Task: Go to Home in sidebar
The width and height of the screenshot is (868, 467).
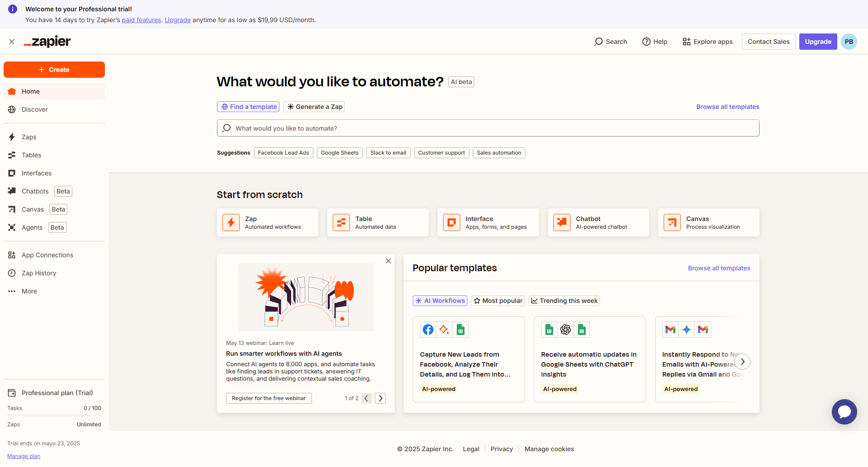Action: (54, 91)
